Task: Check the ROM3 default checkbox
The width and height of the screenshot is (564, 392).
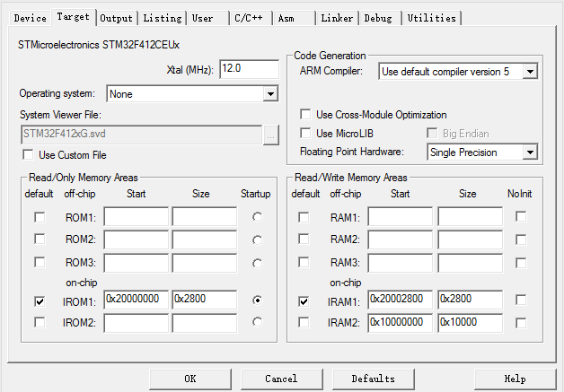Action: (x=40, y=262)
